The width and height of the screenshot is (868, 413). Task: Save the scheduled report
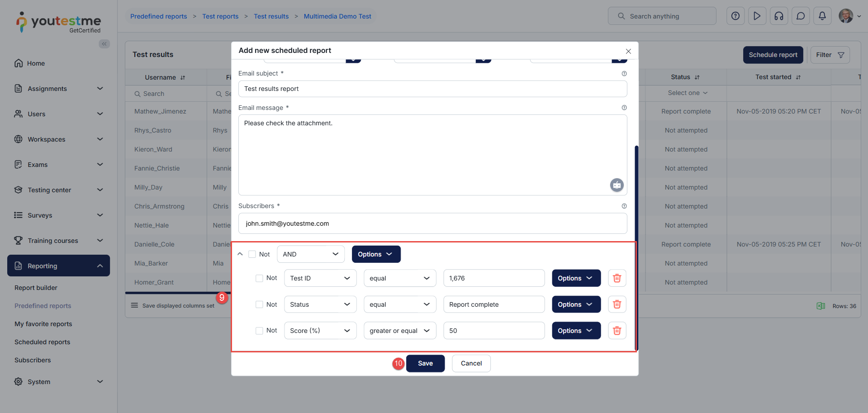click(x=425, y=363)
